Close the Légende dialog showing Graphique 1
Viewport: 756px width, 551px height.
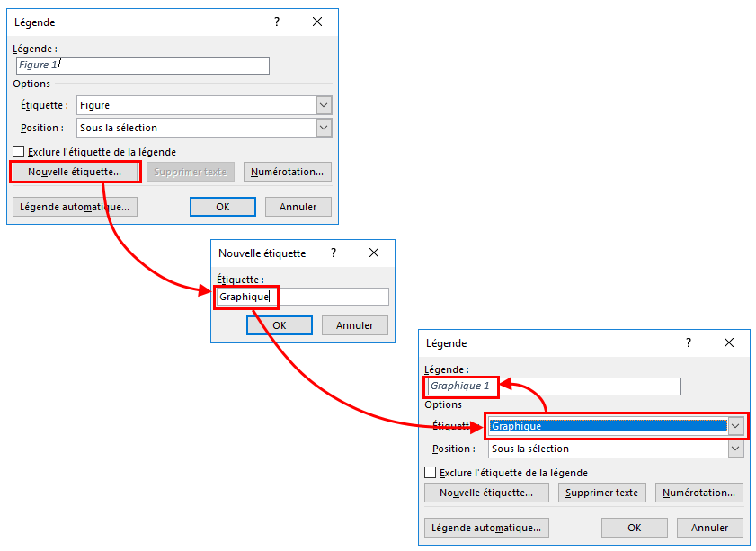tap(729, 342)
